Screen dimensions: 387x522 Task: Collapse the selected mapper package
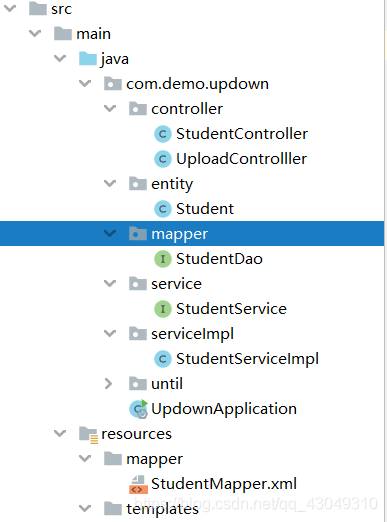pos(110,233)
